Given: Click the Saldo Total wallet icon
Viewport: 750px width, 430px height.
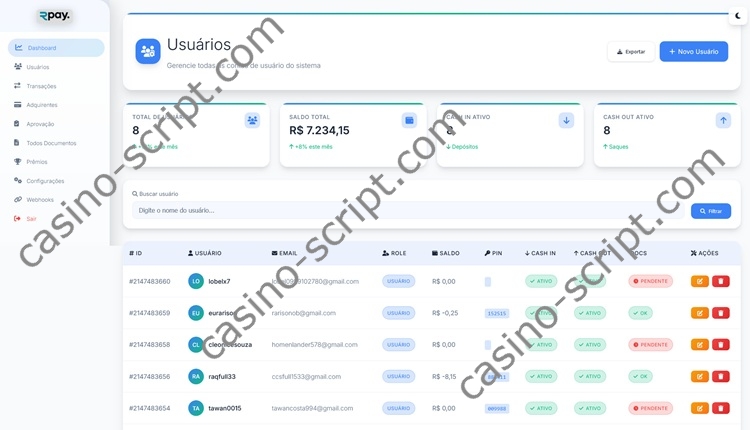Looking at the screenshot, I should coord(409,120).
